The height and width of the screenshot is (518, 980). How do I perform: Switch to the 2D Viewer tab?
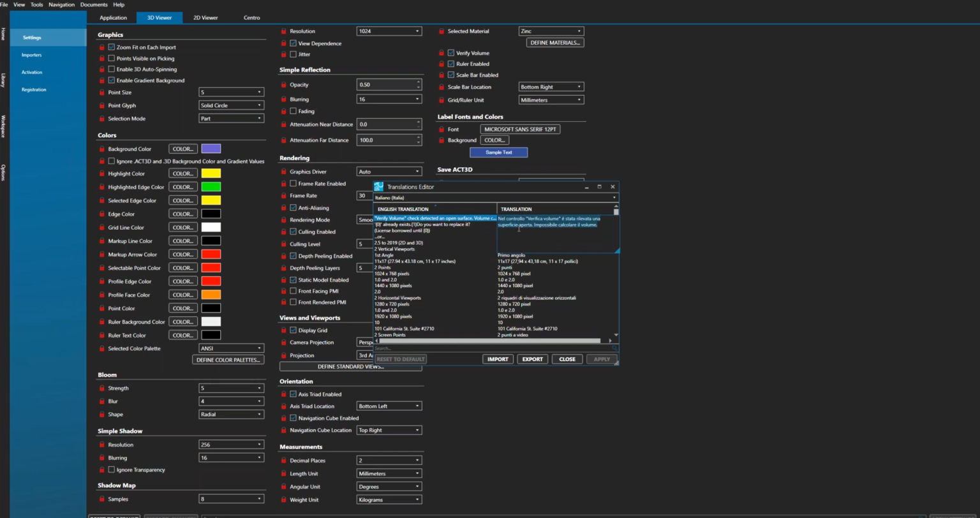(205, 18)
